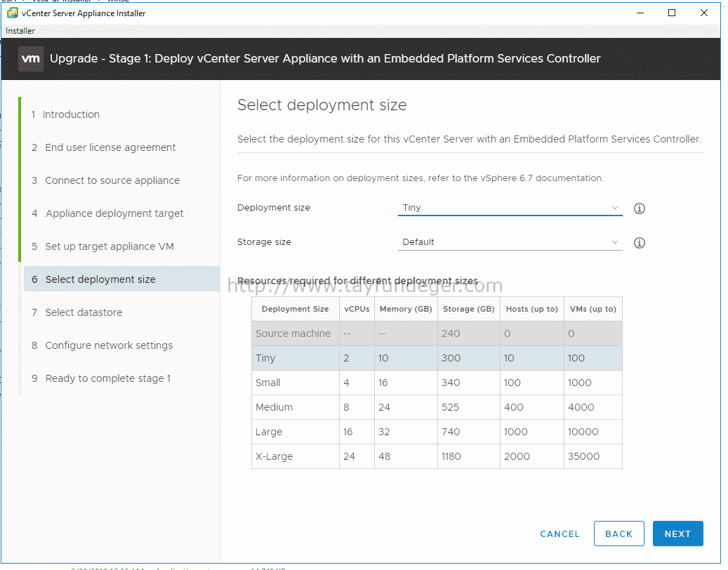Click the info icon beside Storage size
The image size is (728, 570).
[x=640, y=243]
